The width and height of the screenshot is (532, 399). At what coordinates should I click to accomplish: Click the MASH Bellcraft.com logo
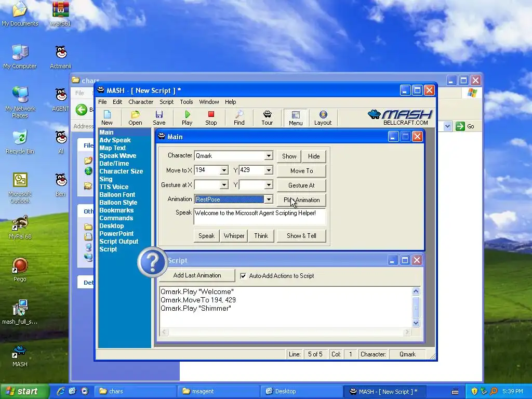click(401, 117)
